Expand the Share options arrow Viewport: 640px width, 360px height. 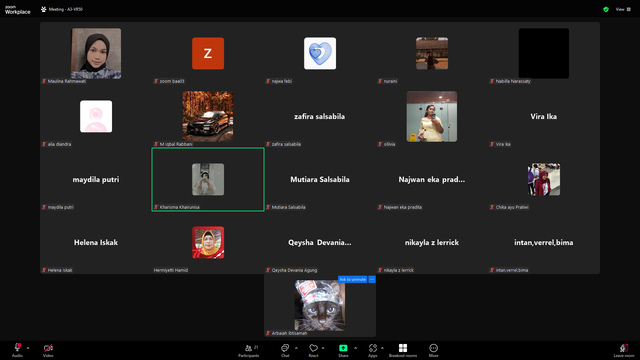tap(356, 348)
